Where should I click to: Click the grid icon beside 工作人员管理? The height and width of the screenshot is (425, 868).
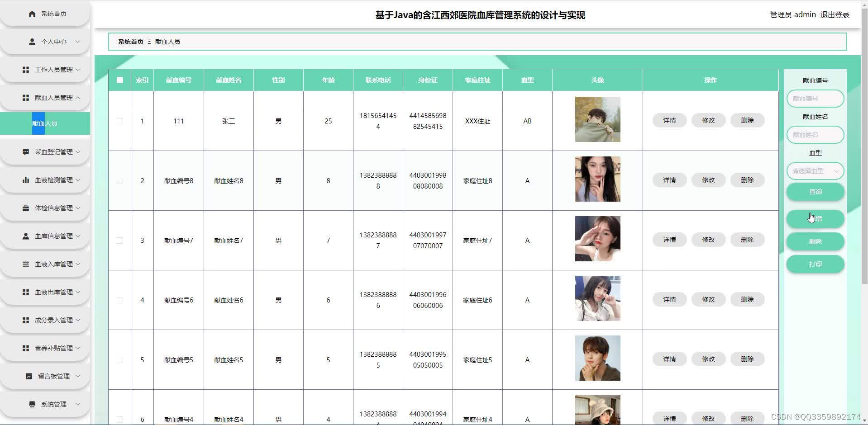(26, 70)
